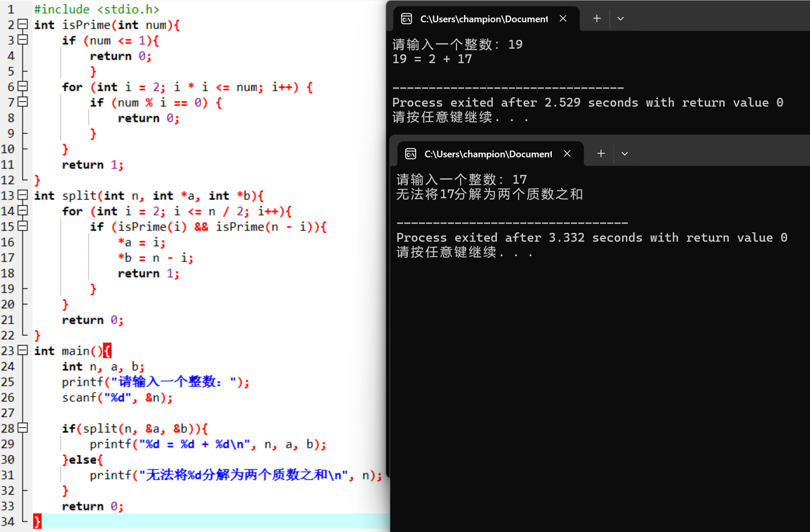Screen dimensions: 810x532
Task: Close the bottom terminal's Document tab
Action: tap(567, 154)
